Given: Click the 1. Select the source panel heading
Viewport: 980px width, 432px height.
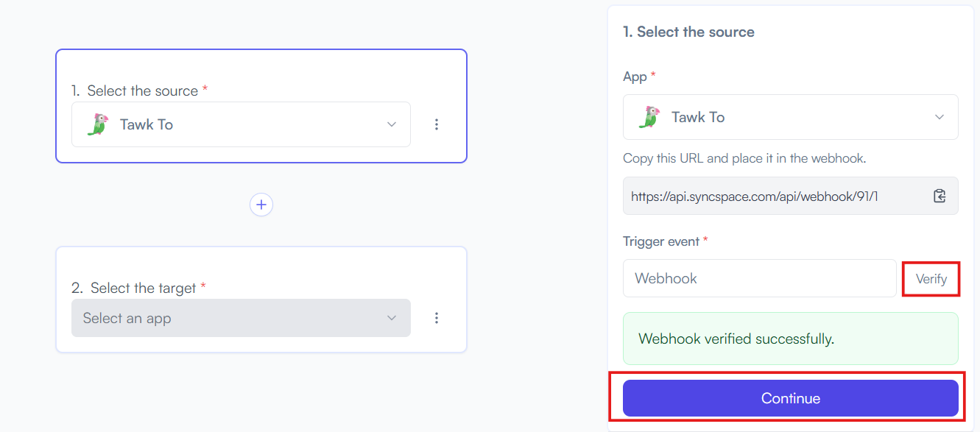Looking at the screenshot, I should [688, 32].
